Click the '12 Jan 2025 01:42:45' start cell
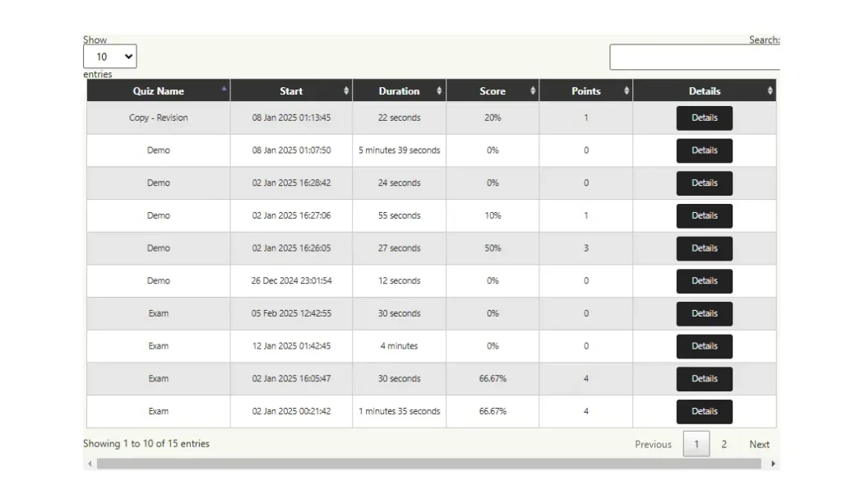Viewport: 842px width, 504px height. point(291,346)
